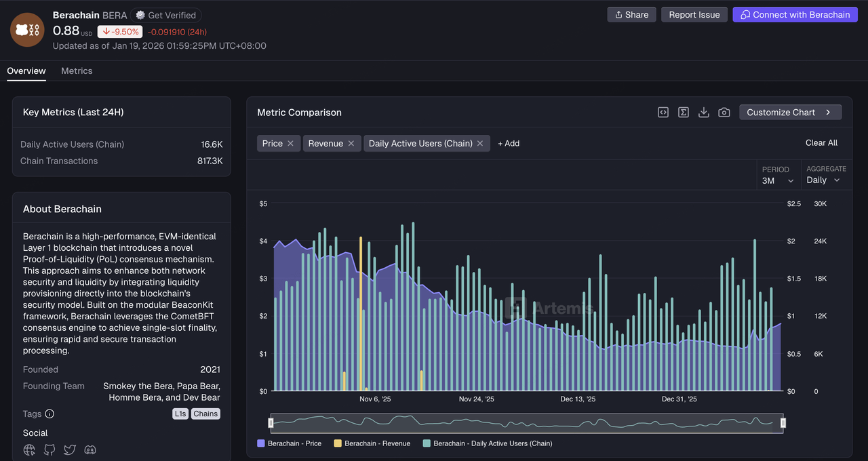868x461 pixels.
Task: Switch to the Metrics tab
Action: click(77, 71)
